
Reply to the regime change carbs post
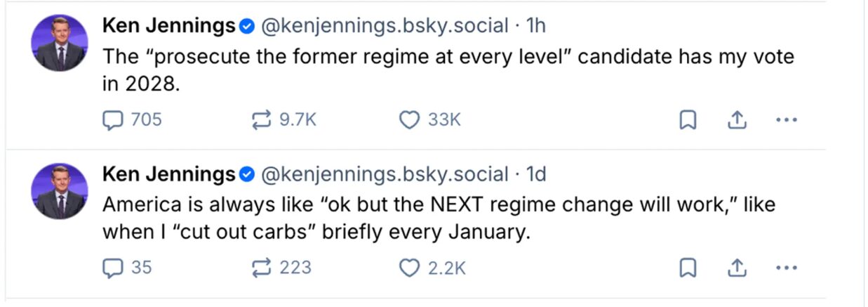(113, 268)
